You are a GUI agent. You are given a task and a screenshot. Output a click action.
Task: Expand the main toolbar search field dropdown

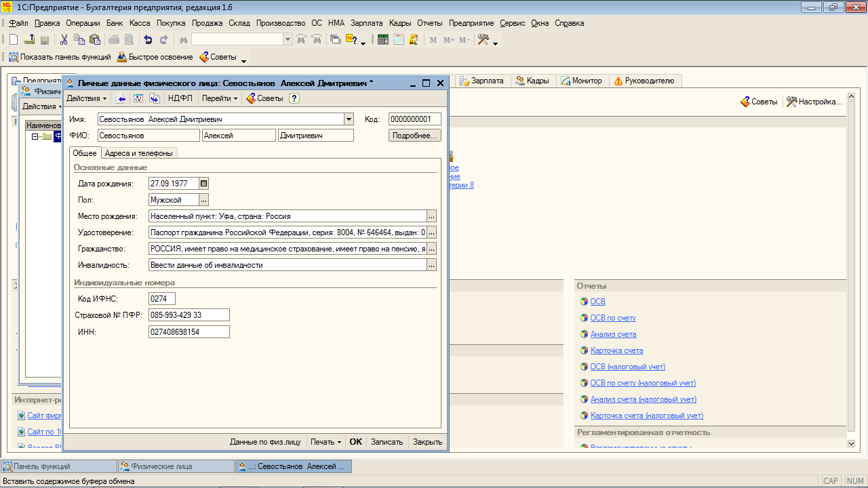[x=288, y=39]
